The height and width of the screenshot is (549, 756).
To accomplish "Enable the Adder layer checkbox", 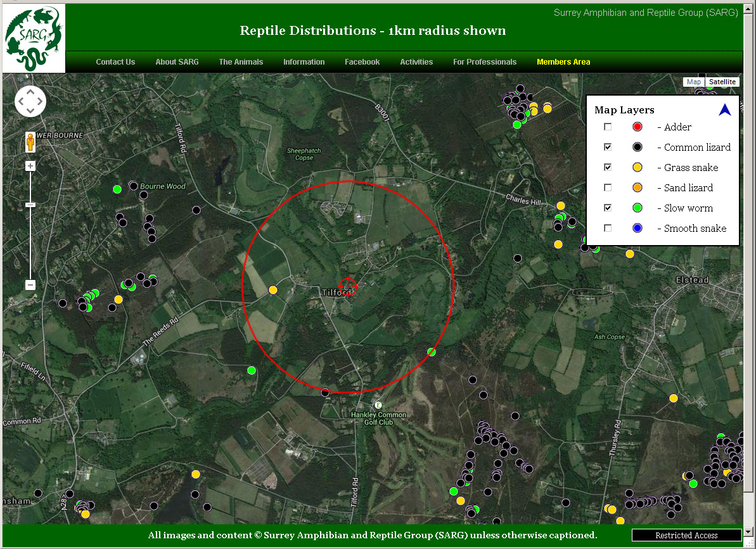I will point(608,127).
